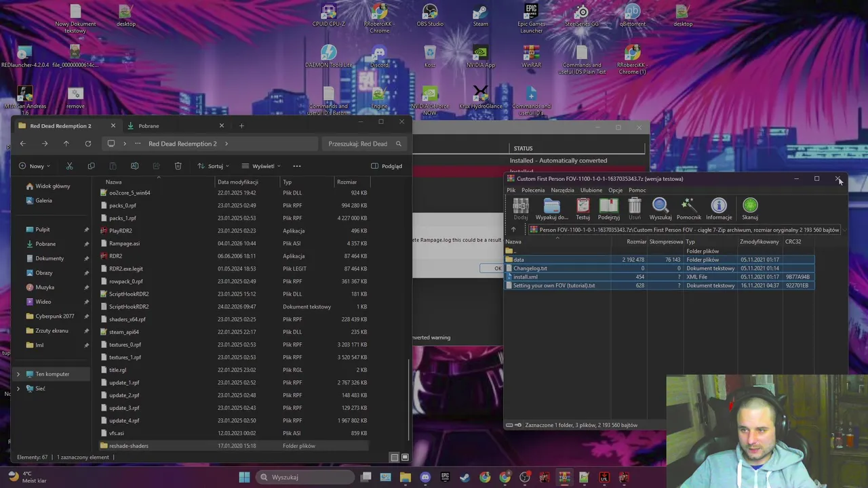Sort Explorer by Data modyfikacji column
This screenshot has height=488, width=868.
(x=238, y=182)
